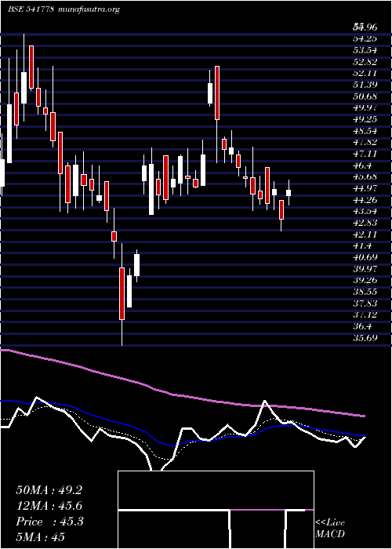Click the BSE 541778 munafasutra.org title text
This screenshot has height=549, width=392.
click(x=64, y=9)
